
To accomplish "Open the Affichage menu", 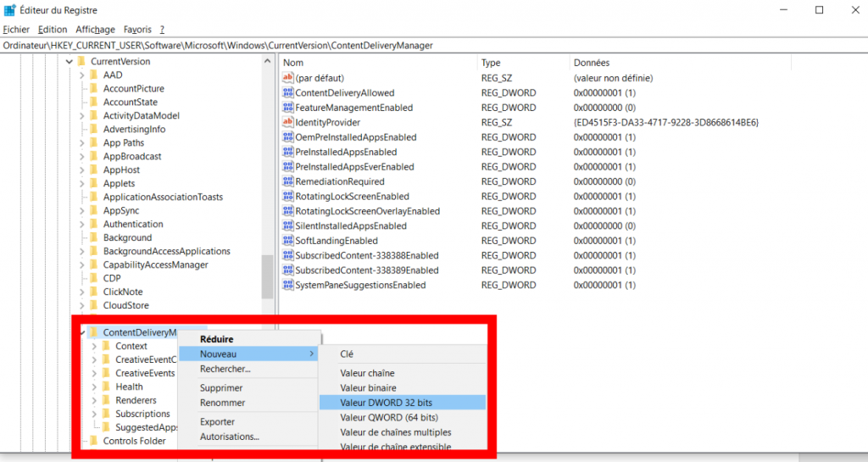I will pyautogui.click(x=95, y=29).
